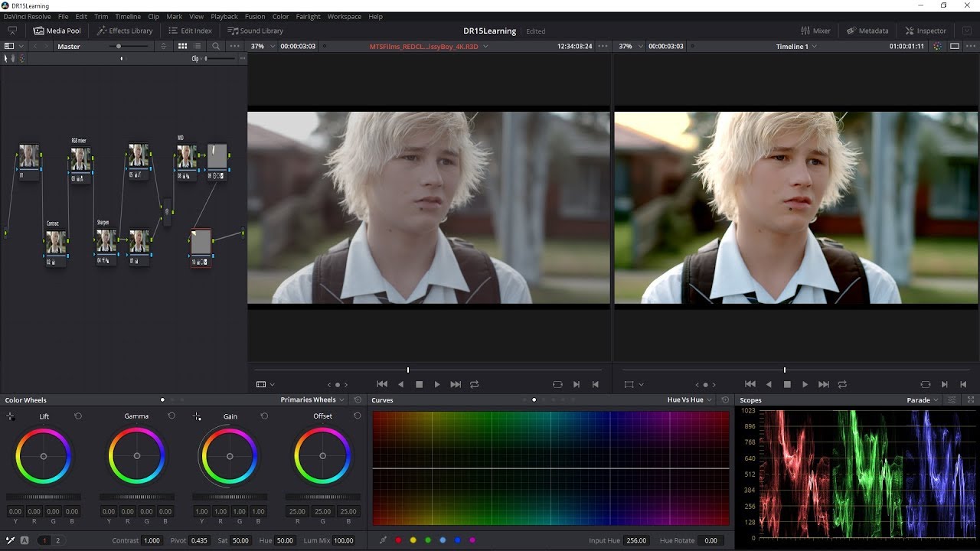Toggle enhanced viewer mode icon
Viewport: 980px width, 551px height.
pos(955,46)
